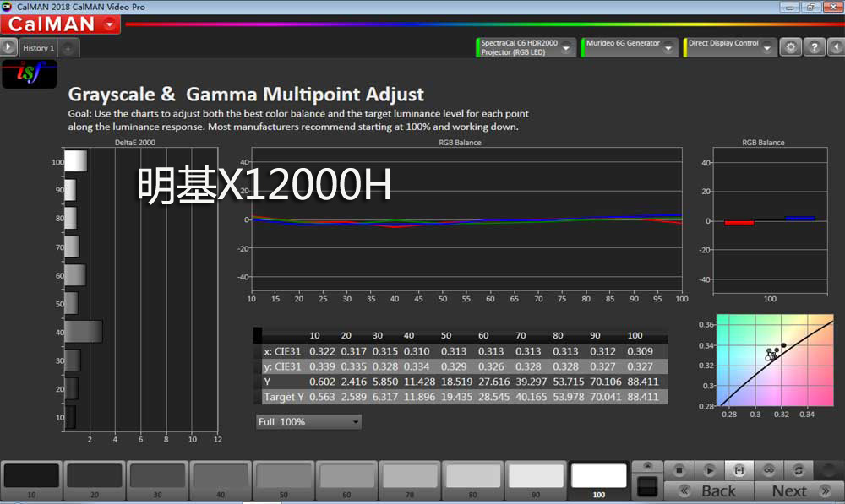This screenshot has height=504, width=845.
Task: Click the play arrow beside History tab
Action: [8, 48]
